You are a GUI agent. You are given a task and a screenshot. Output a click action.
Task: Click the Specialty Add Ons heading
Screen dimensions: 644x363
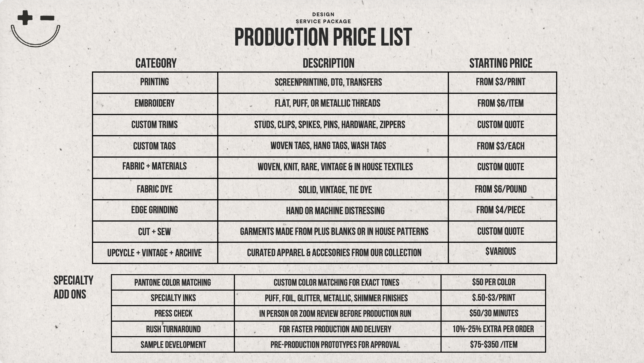[73, 287]
